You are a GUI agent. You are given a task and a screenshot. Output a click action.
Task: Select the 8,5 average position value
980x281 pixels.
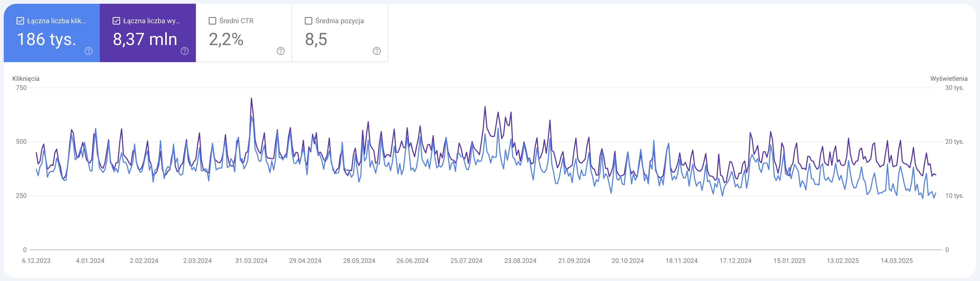tap(316, 39)
